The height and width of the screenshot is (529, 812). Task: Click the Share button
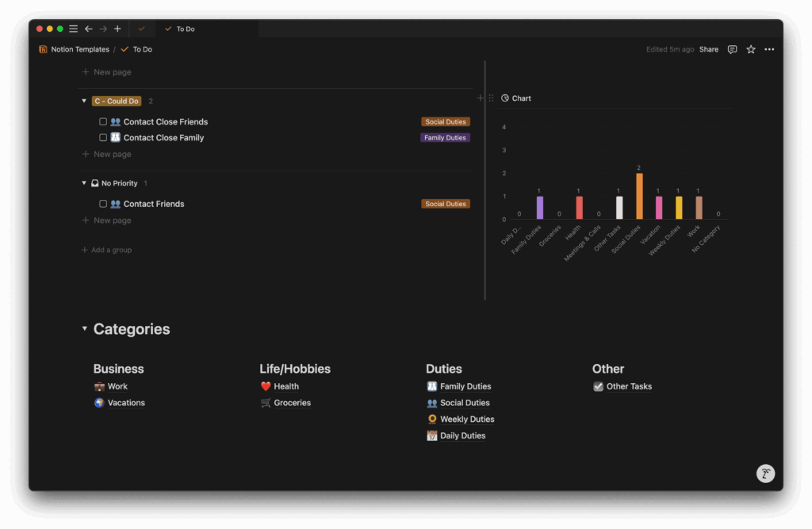pyautogui.click(x=708, y=49)
